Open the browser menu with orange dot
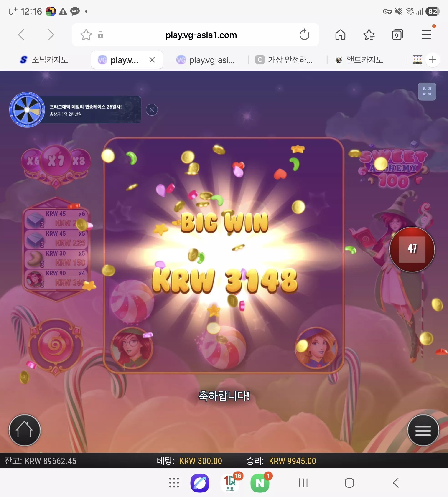The width and height of the screenshot is (448, 497). click(426, 35)
